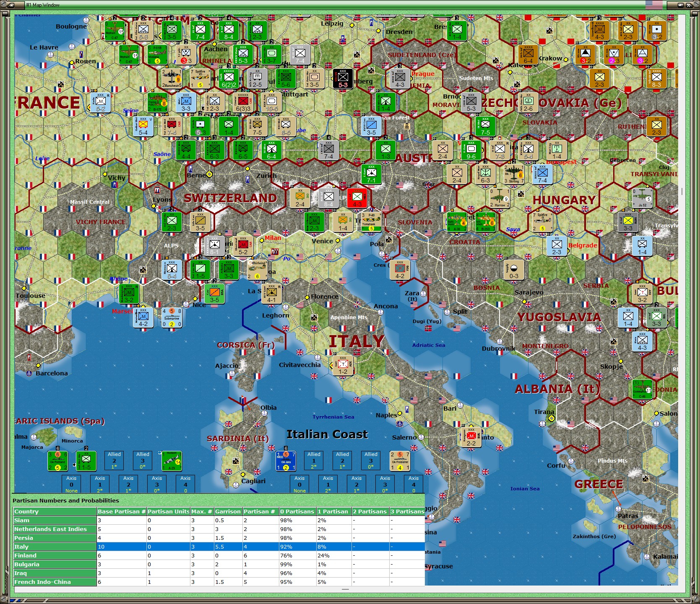Select the Submarine counter near Nice

(172, 318)
